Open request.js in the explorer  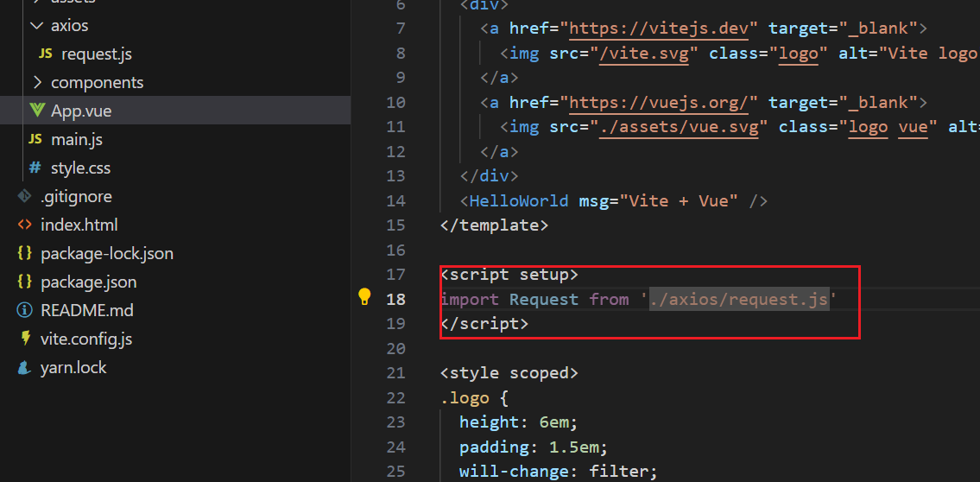96,54
